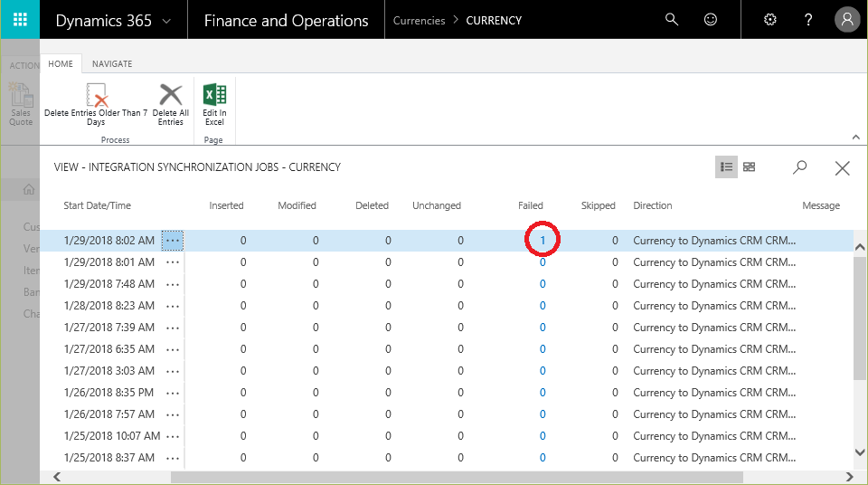Open failed count for 1/29/2018 8:01 AM

click(542, 262)
